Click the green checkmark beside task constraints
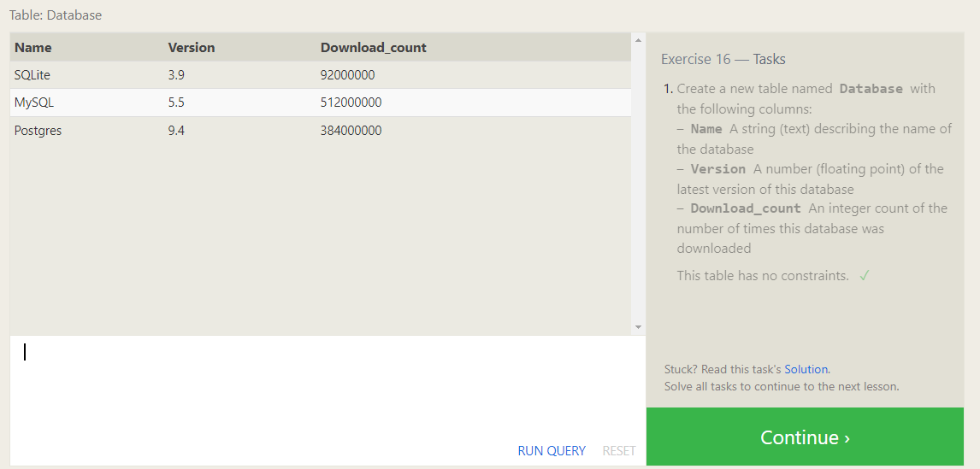 (865, 276)
